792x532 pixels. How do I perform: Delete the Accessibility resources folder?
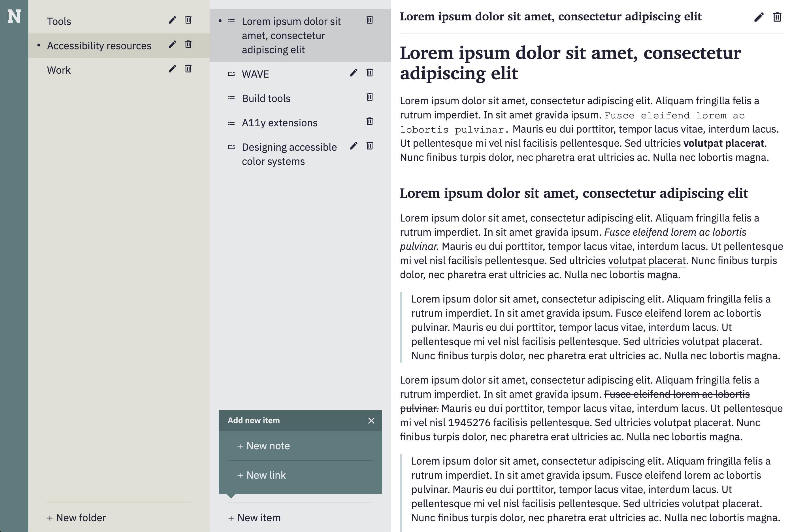(x=188, y=44)
